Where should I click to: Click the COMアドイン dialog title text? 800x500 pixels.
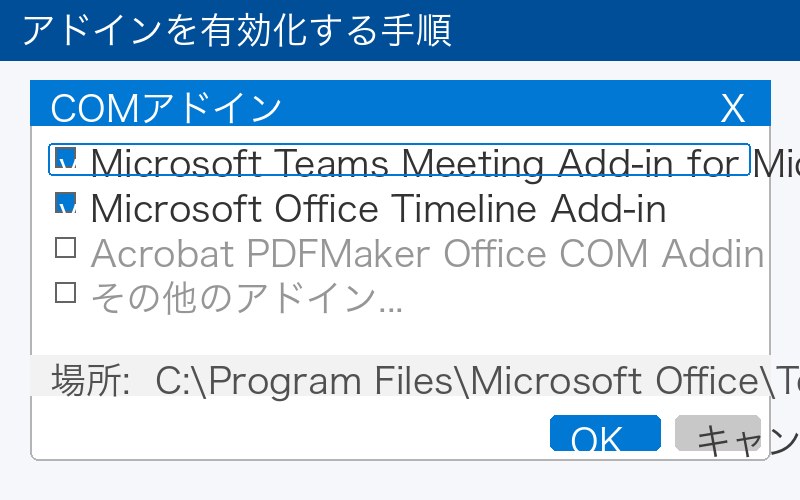point(166,107)
